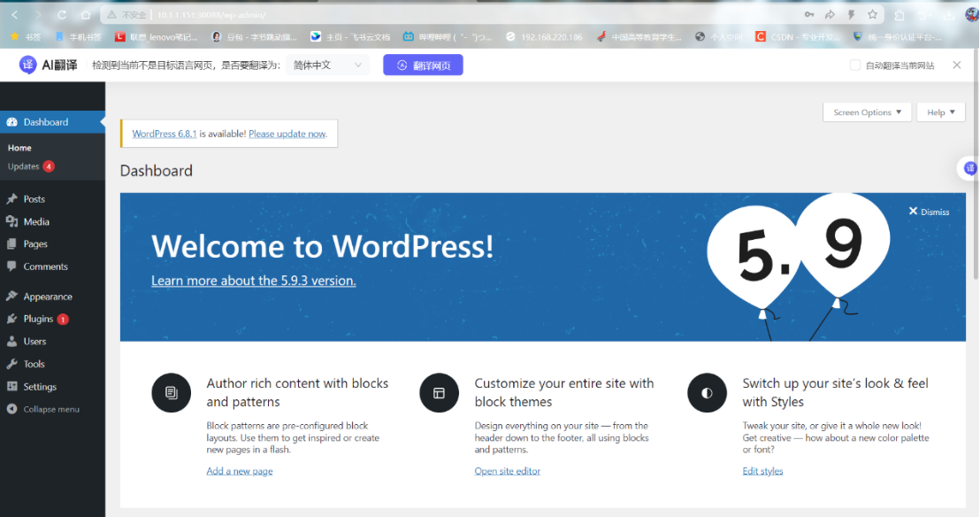Click the block themes layout icon
This screenshot has height=517, width=980.
point(439,392)
